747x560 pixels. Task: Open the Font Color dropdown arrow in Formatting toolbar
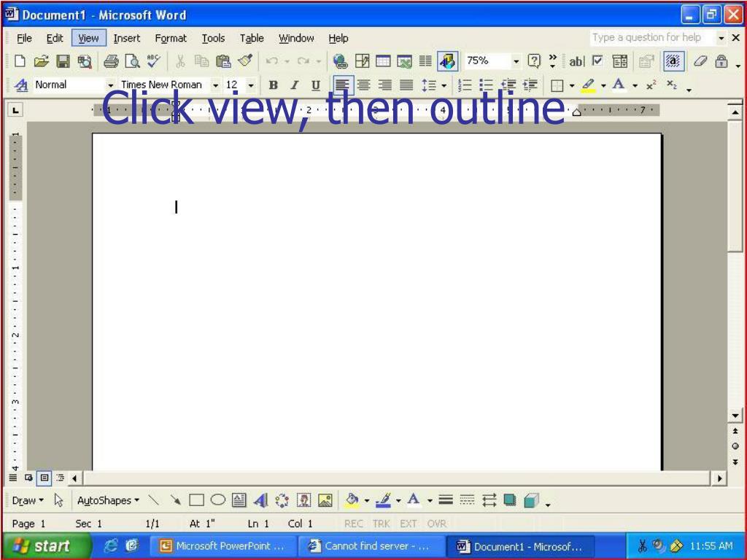[x=635, y=86]
